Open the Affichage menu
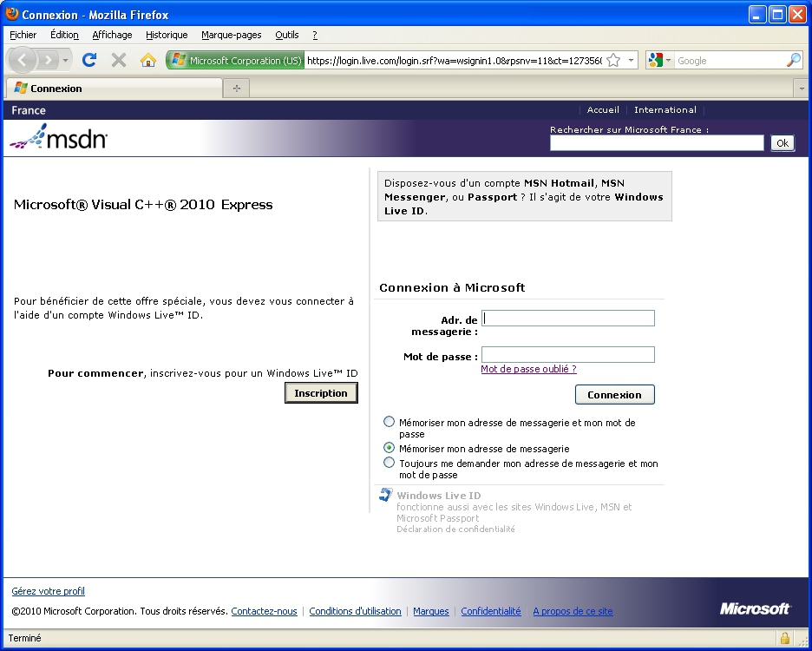The height and width of the screenshot is (651, 812). pyautogui.click(x=112, y=35)
